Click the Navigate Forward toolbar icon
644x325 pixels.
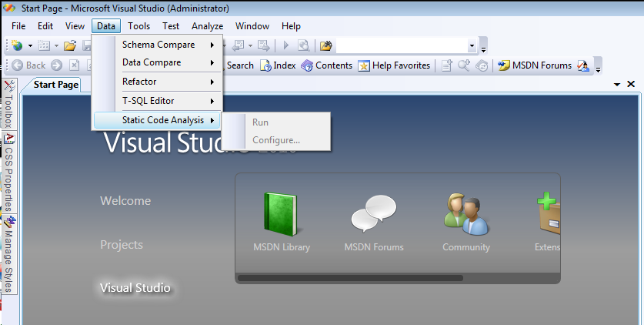(x=264, y=45)
